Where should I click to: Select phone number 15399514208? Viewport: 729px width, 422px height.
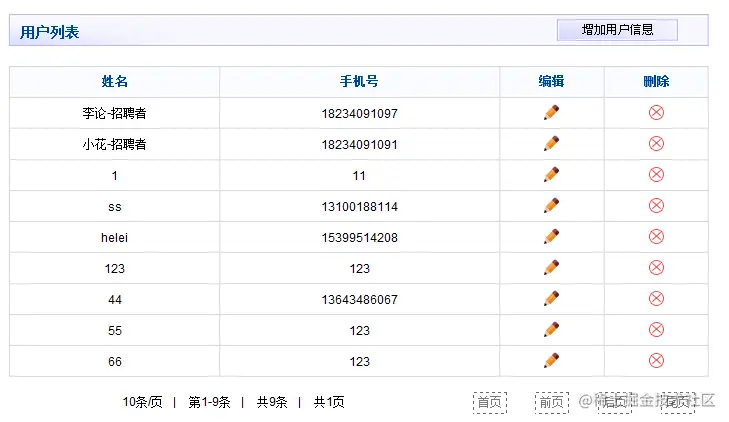pyautogui.click(x=359, y=237)
